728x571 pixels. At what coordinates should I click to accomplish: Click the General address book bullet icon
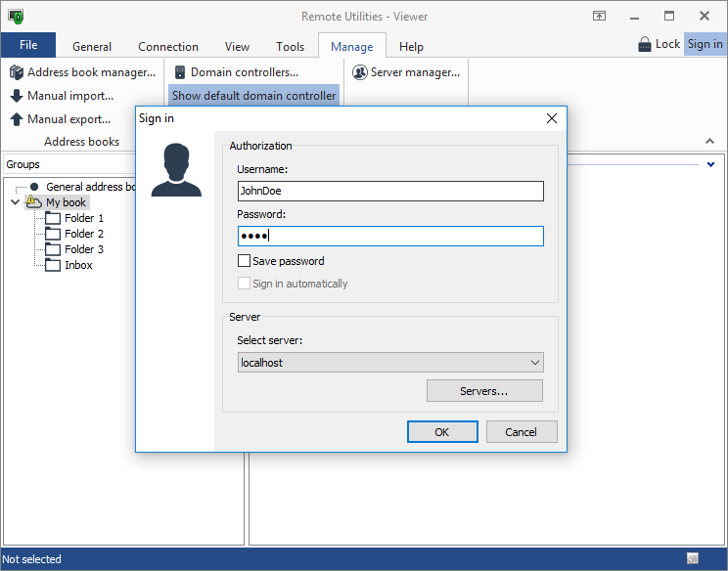point(34,187)
